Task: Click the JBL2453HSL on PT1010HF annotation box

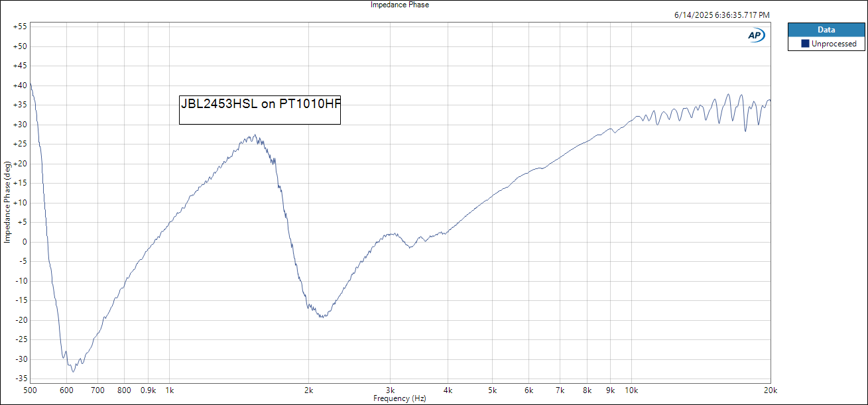Action: point(260,109)
